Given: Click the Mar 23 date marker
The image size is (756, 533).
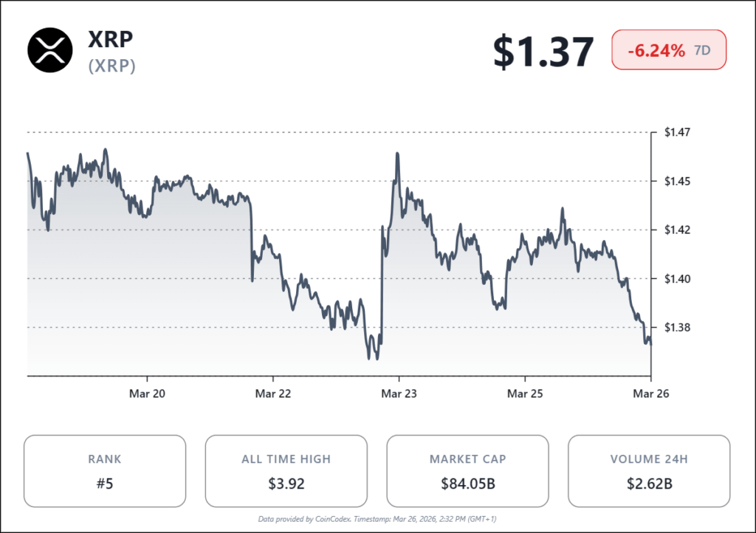Looking at the screenshot, I should point(399,394).
